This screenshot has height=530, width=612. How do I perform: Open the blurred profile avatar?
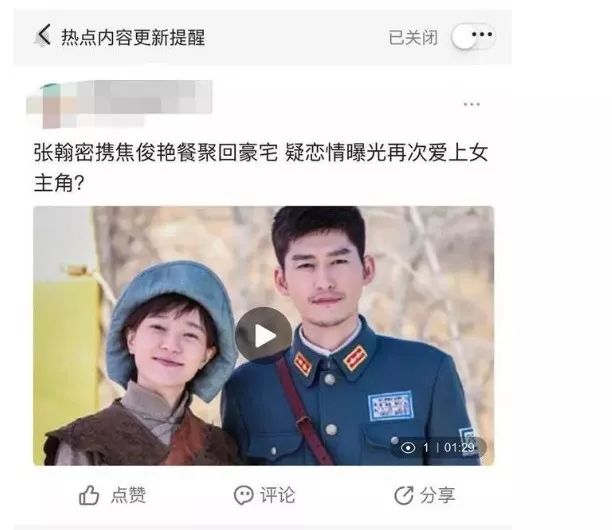click(51, 105)
